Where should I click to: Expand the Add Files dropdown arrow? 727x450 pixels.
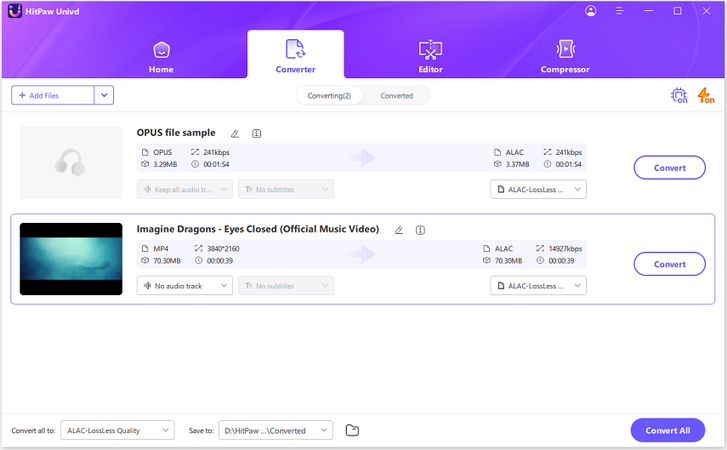click(104, 95)
